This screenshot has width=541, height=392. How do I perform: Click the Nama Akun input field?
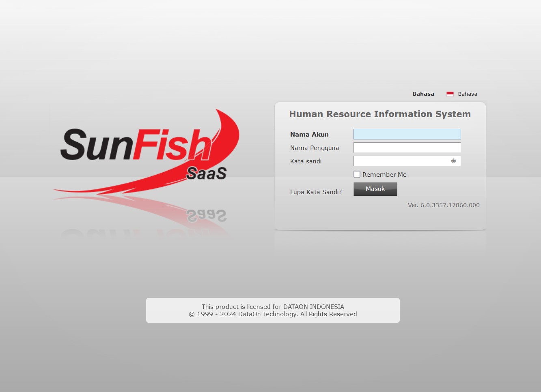coord(407,134)
